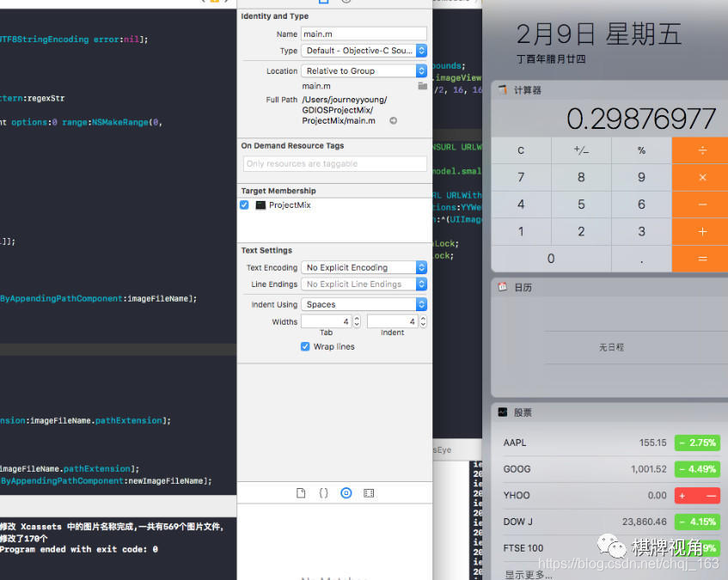Click the GOOG change badge 4.49%
This screenshot has height=580, width=728.
tap(697, 469)
